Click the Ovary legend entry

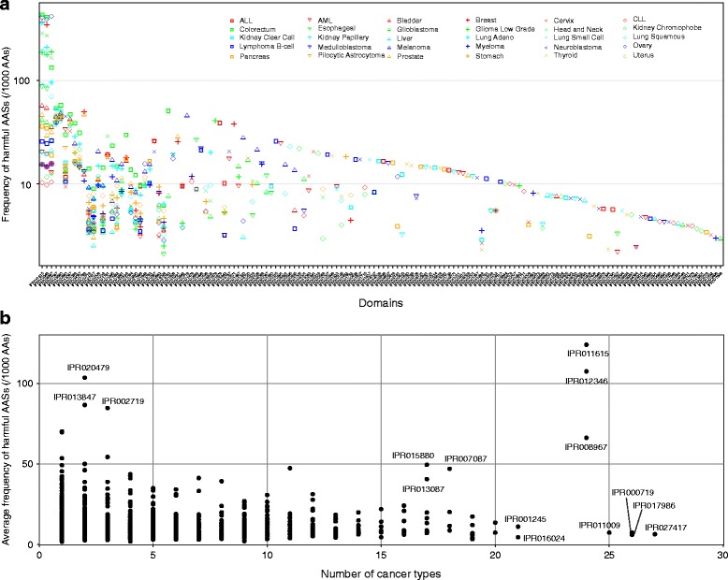point(637,46)
